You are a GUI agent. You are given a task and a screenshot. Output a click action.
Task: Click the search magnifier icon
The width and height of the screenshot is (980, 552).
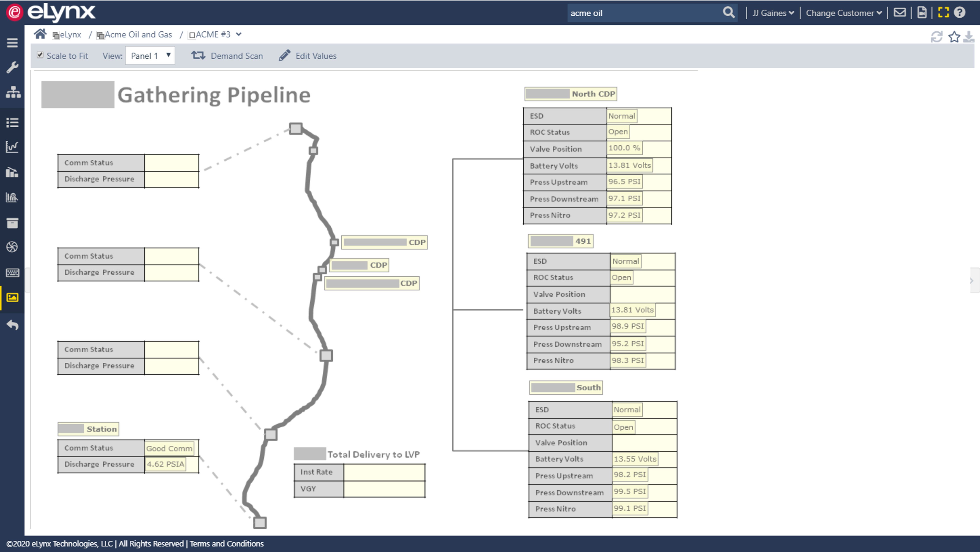(728, 12)
